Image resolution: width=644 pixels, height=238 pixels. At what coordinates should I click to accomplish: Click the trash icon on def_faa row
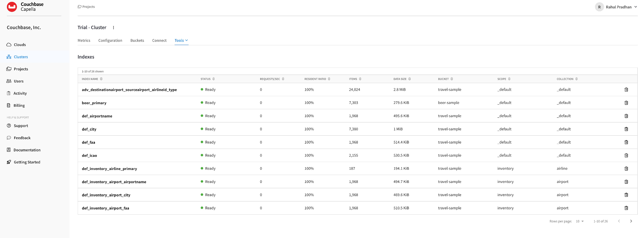tap(626, 142)
